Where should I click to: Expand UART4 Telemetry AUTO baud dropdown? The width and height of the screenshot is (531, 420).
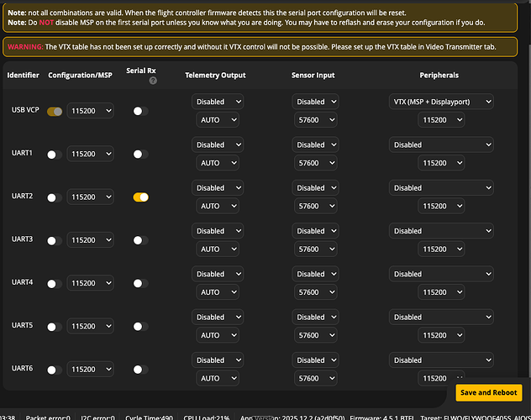tap(218, 292)
